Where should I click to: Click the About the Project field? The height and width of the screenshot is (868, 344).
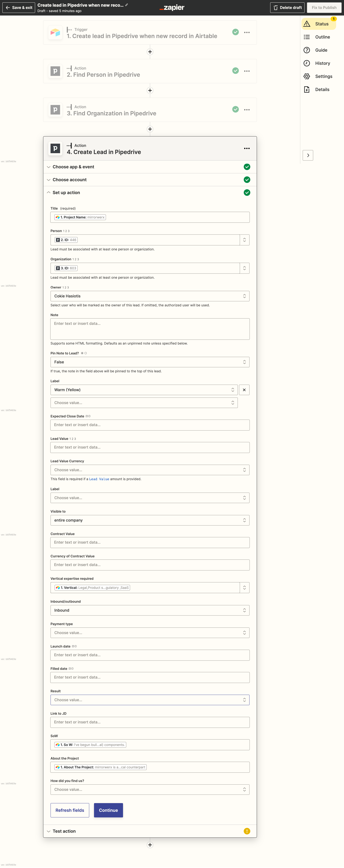pos(150,767)
